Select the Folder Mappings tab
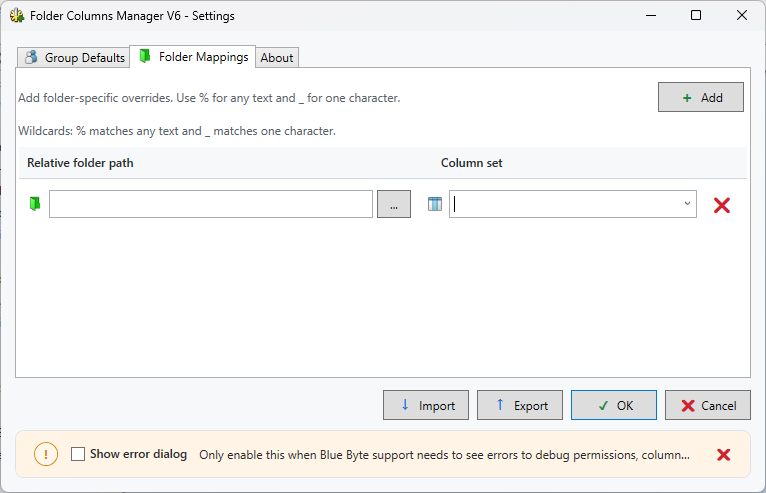 (x=192, y=57)
